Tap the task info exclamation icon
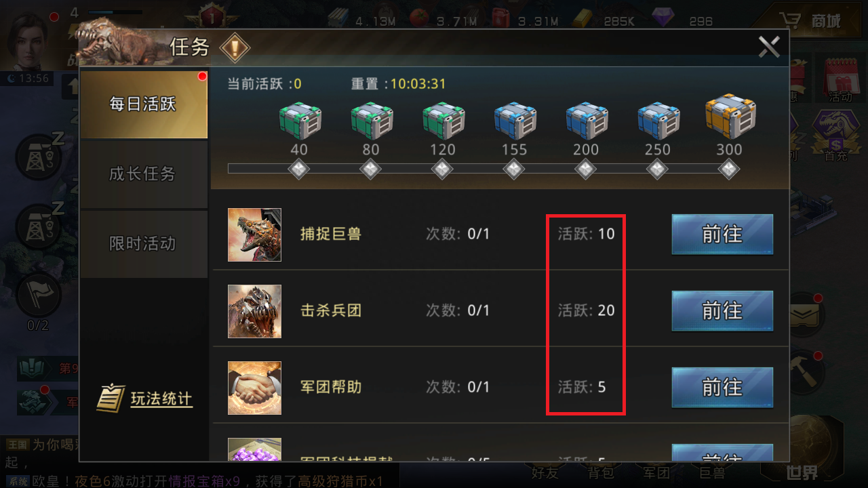Image resolution: width=868 pixels, height=488 pixels. (235, 48)
